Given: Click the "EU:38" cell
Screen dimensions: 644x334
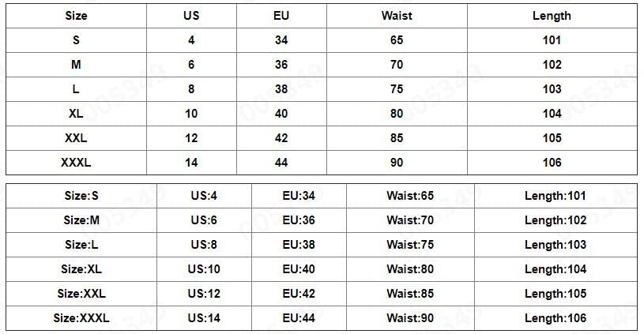Looking at the screenshot, I should (x=299, y=245).
